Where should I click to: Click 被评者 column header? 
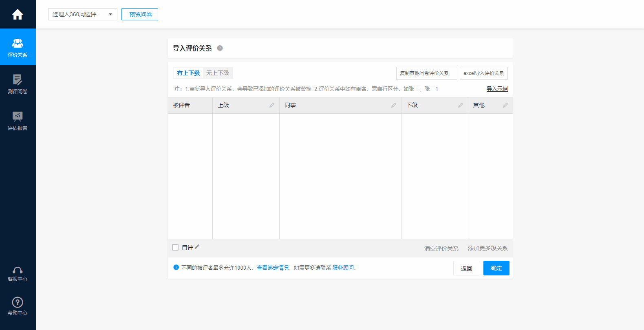tap(181, 105)
